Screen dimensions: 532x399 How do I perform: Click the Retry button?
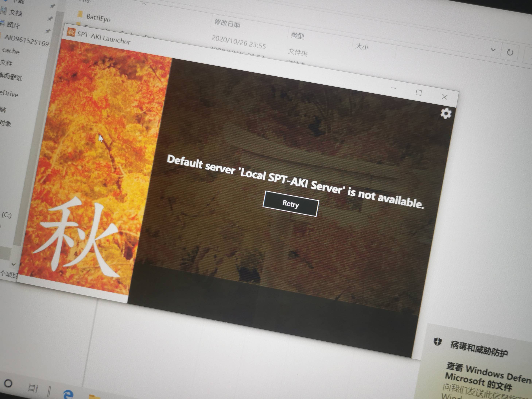[291, 204]
